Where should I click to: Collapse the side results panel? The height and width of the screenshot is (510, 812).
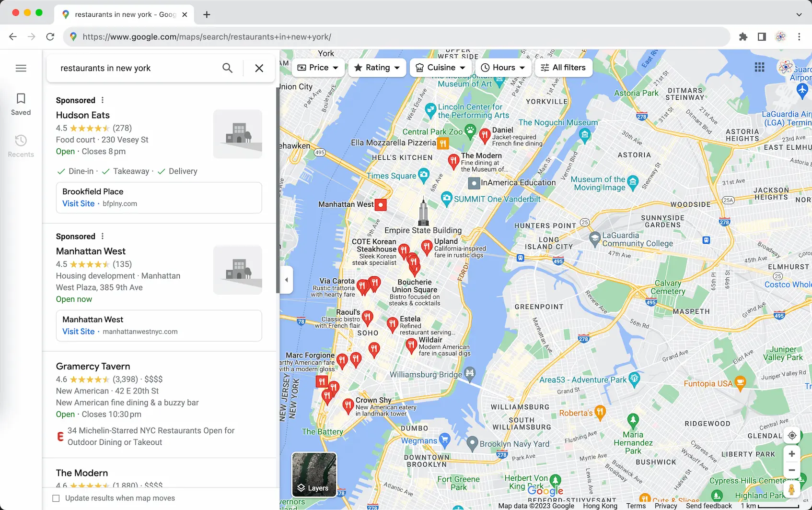point(286,280)
